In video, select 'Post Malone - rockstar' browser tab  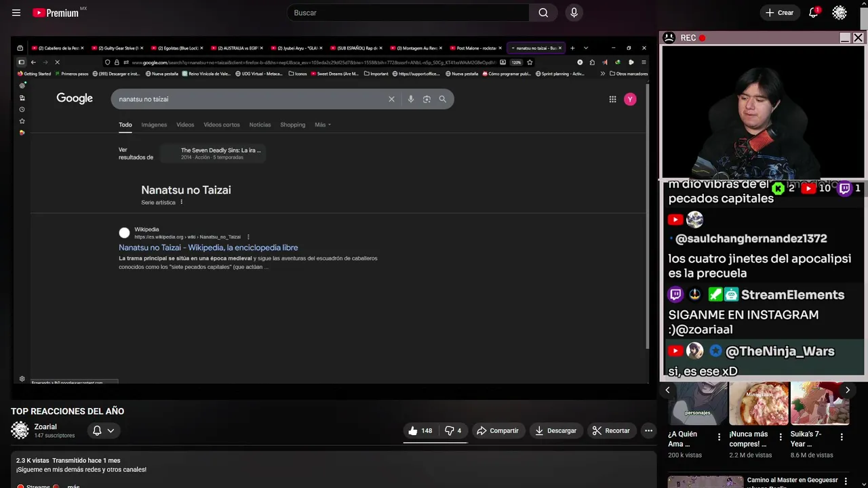[475, 48]
